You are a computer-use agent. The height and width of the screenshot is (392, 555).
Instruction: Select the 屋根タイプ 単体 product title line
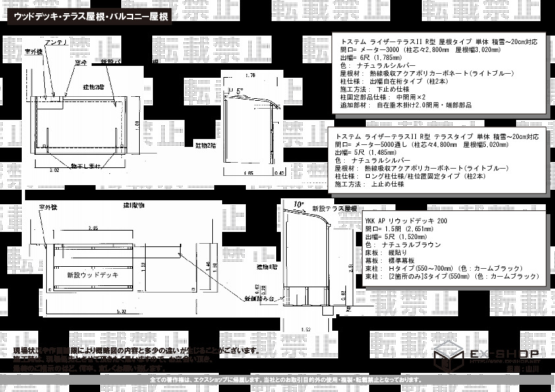(438, 42)
